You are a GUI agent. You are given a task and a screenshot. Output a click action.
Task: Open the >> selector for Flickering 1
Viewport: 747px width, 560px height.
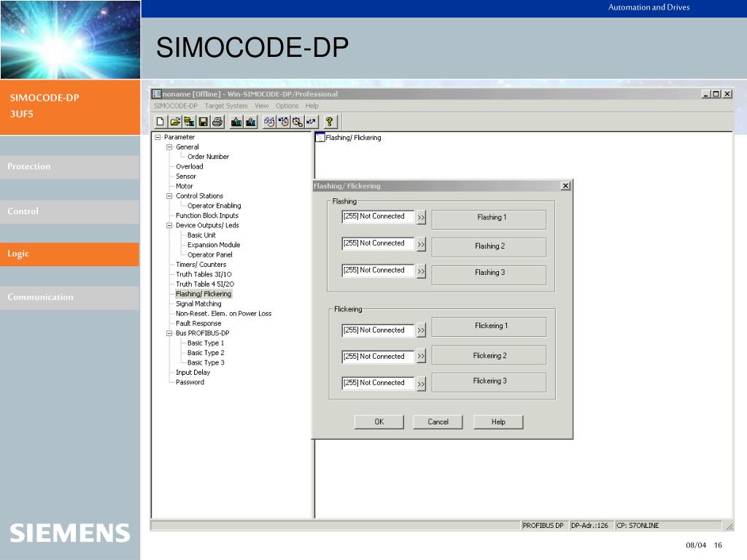tap(421, 330)
